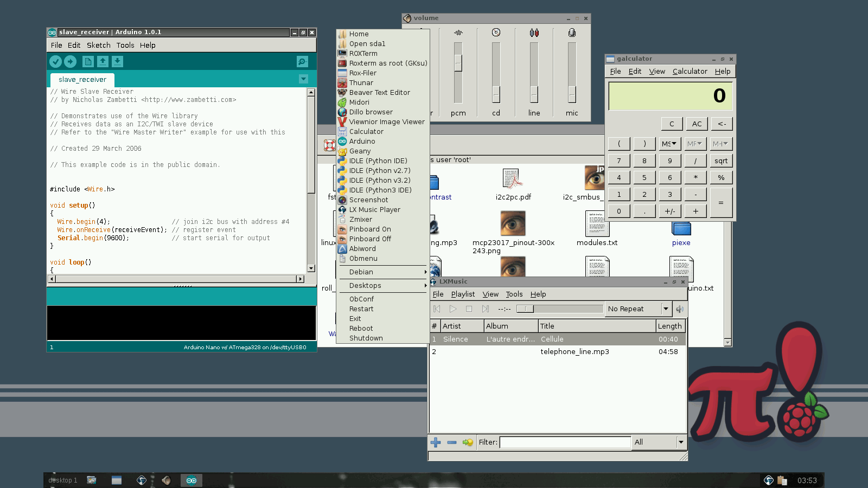Click the Filter text field in LXMusic
The image size is (868, 488).
point(565,442)
